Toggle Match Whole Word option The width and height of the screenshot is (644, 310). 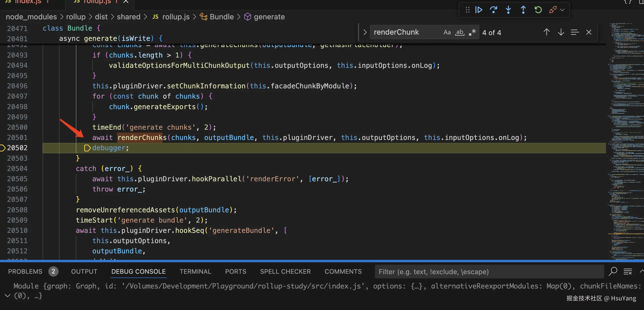pos(459,32)
